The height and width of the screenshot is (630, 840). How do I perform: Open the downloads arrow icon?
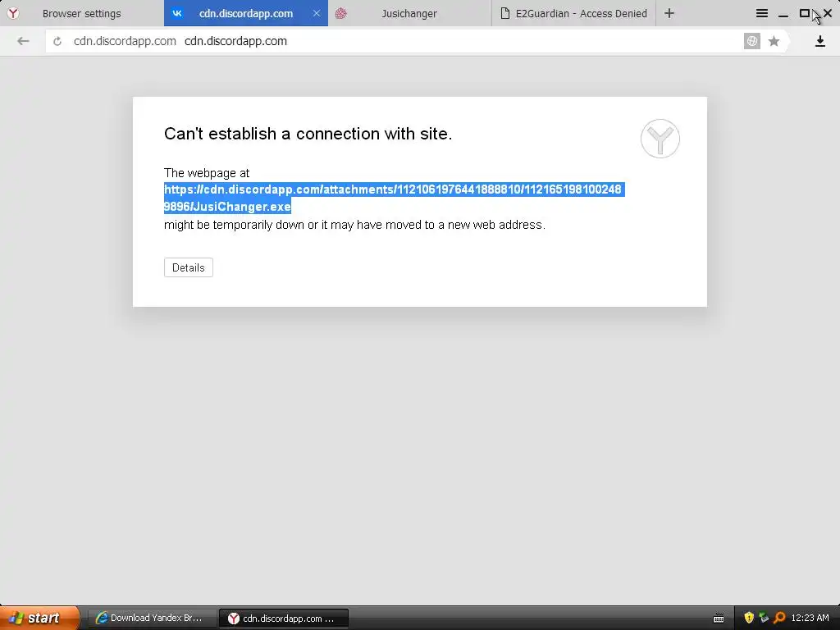[x=820, y=41]
